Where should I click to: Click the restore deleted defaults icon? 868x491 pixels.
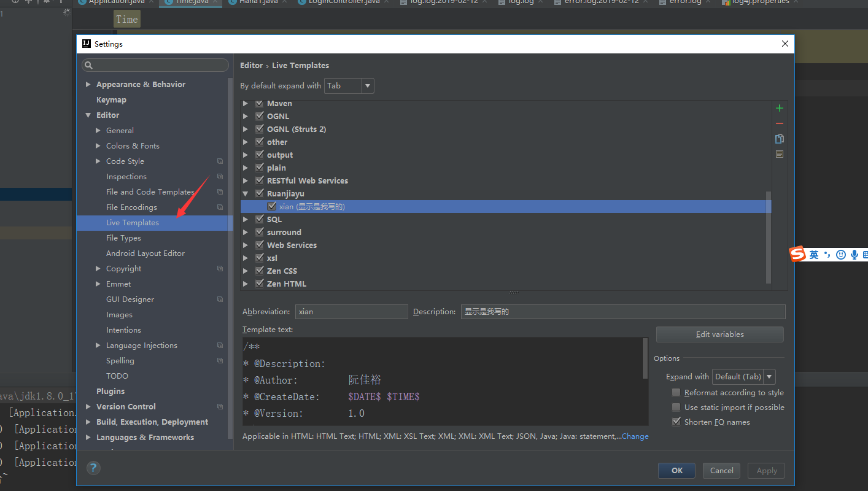[x=780, y=154]
